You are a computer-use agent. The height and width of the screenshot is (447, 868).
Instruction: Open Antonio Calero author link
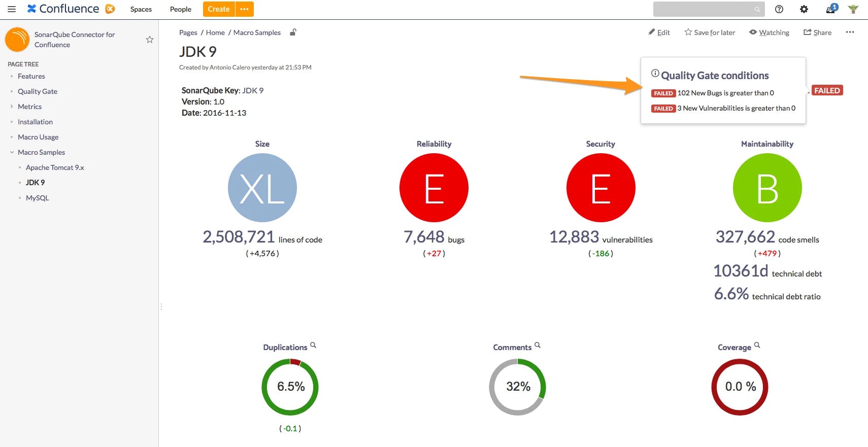230,67
